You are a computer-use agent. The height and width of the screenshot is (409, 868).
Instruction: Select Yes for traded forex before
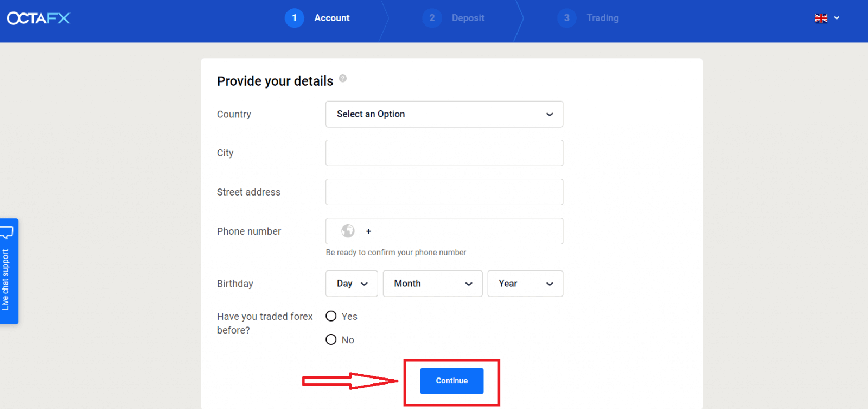(x=331, y=316)
